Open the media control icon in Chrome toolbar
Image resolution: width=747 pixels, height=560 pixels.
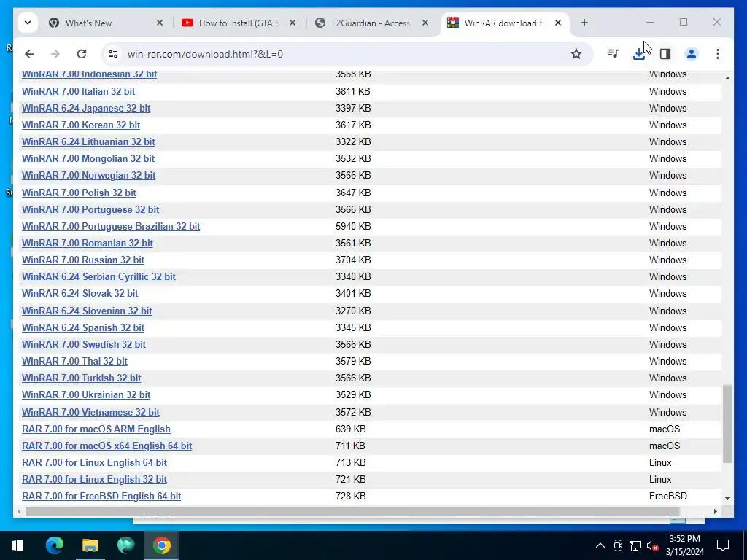[x=613, y=54]
